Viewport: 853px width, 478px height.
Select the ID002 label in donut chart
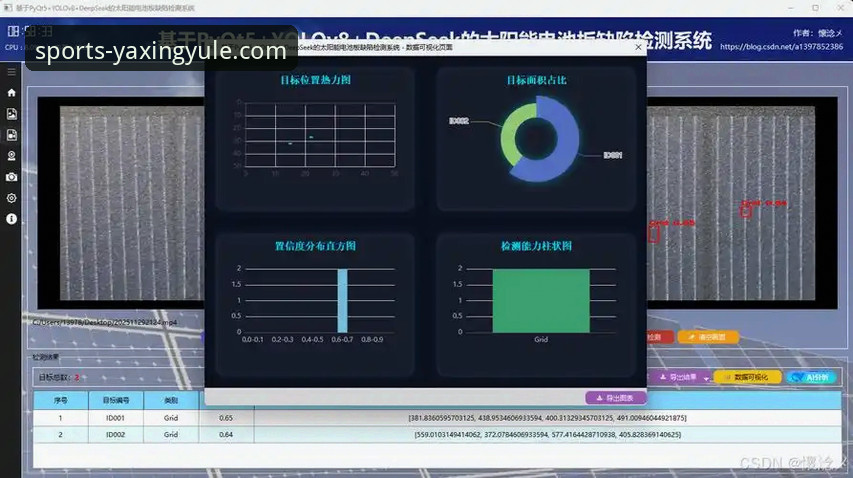(459, 121)
